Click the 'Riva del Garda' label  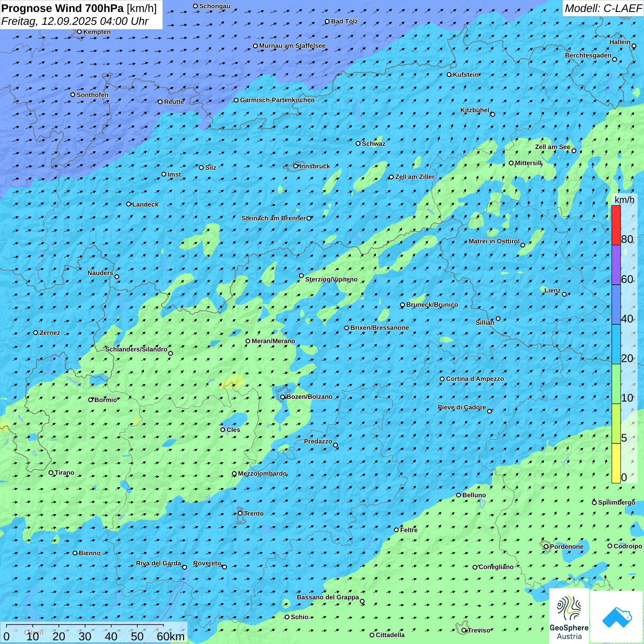tap(159, 563)
